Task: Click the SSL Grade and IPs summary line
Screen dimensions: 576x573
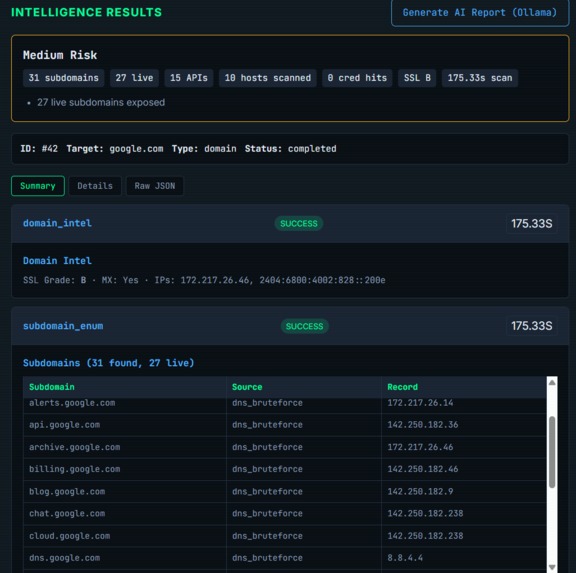Action: tap(204, 280)
